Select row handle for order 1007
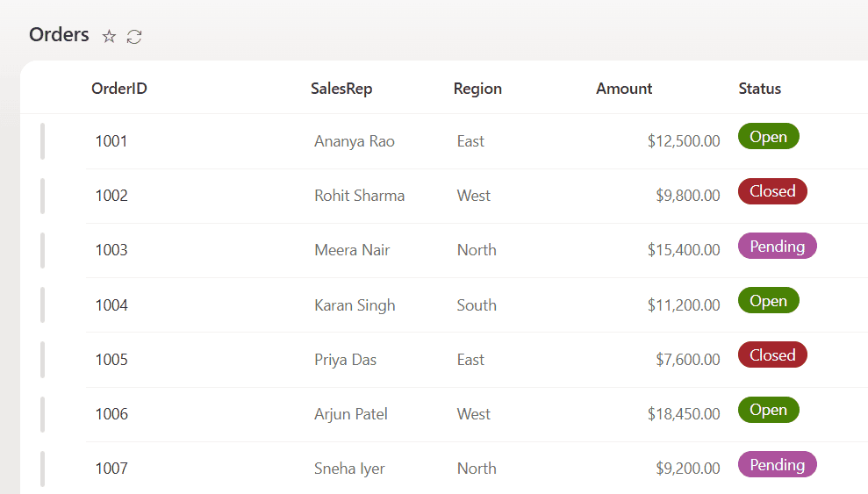Viewport: 868px width, 494px height. pyautogui.click(x=43, y=469)
